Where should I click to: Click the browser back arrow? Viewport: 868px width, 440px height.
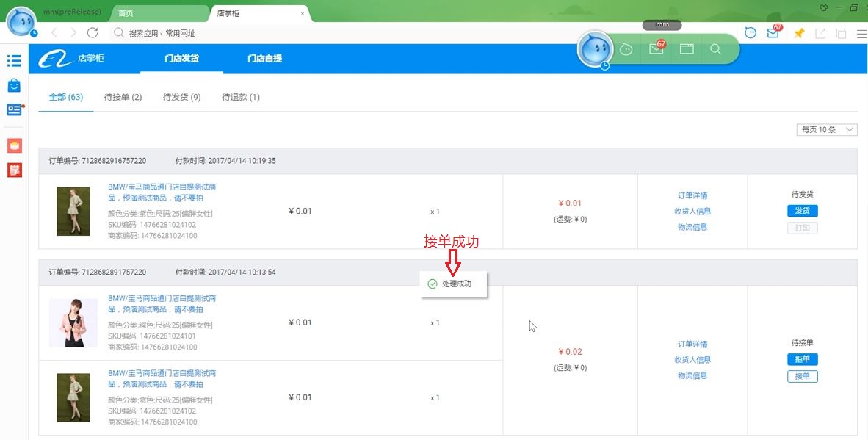point(54,33)
